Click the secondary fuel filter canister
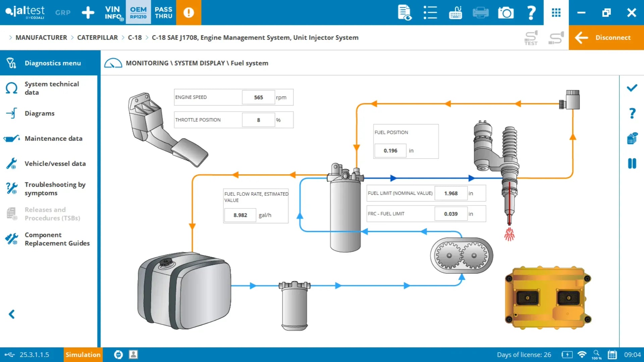 point(345,208)
